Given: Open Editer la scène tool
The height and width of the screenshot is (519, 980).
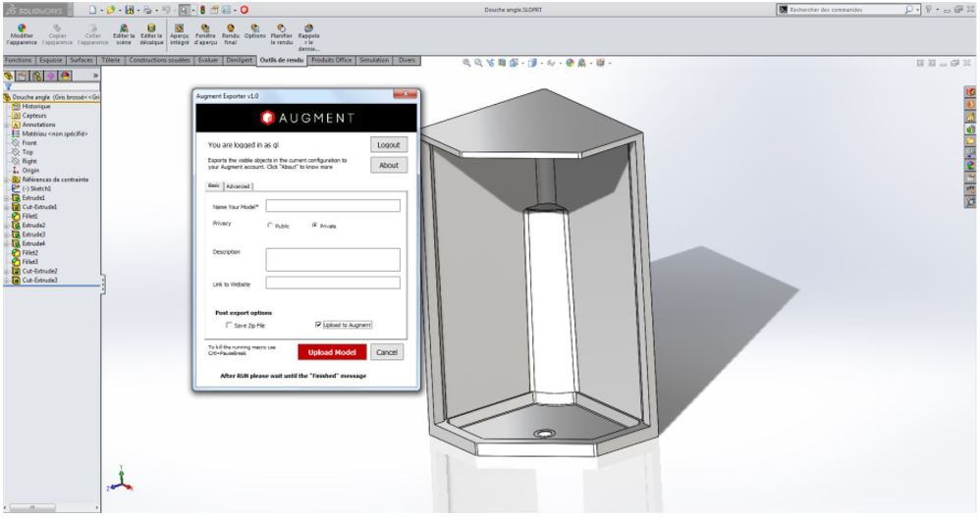Looking at the screenshot, I should [x=124, y=34].
